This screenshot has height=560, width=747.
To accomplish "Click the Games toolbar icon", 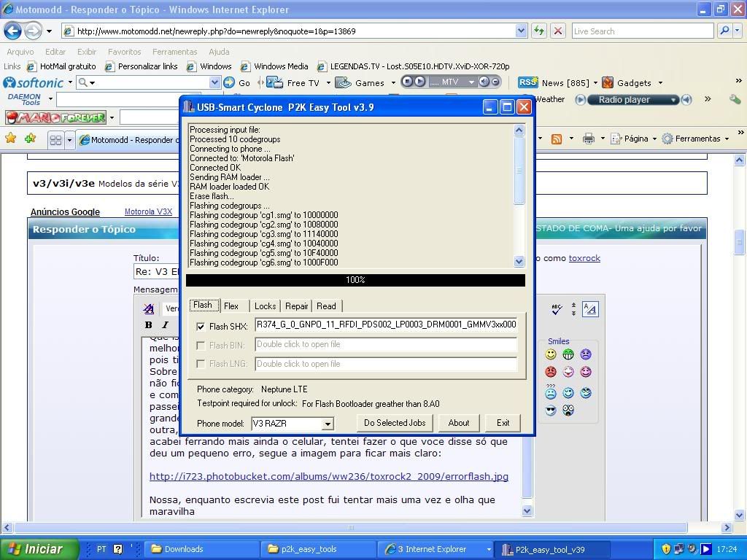I will click(x=343, y=82).
